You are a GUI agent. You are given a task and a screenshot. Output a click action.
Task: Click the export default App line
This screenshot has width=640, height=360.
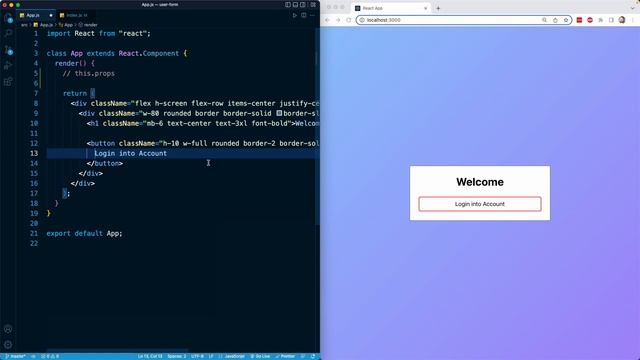(84, 233)
